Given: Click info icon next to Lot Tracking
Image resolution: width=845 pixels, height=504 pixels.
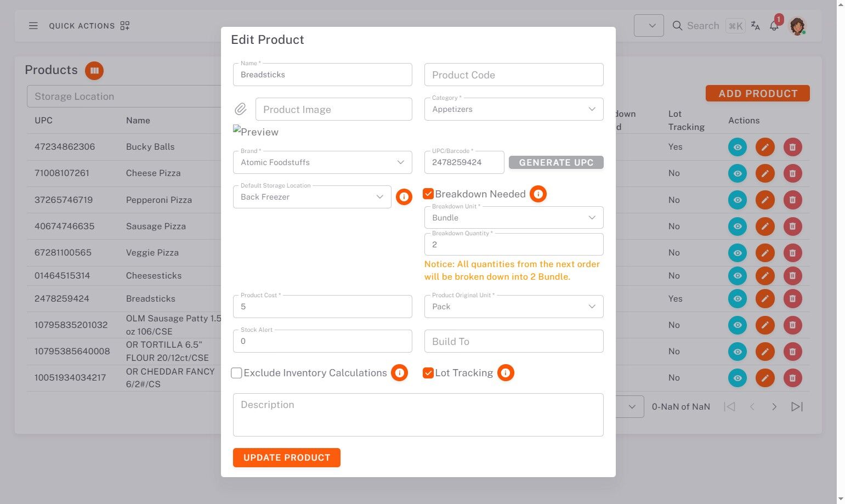Looking at the screenshot, I should point(506,373).
